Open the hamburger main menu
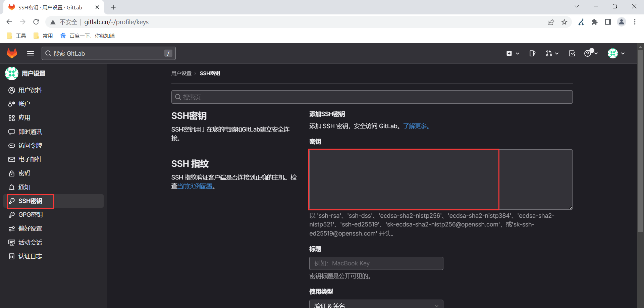The width and height of the screenshot is (644, 308). 31,53
